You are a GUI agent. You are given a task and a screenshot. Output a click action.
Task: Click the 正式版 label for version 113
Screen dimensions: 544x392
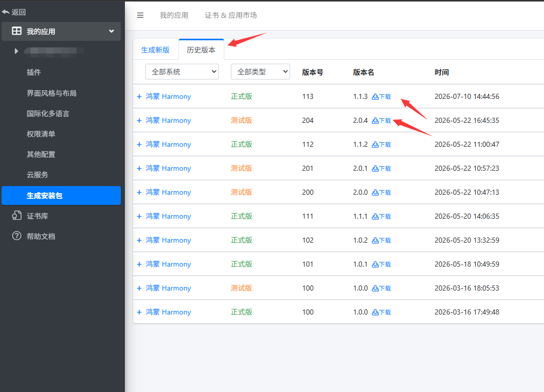click(242, 96)
